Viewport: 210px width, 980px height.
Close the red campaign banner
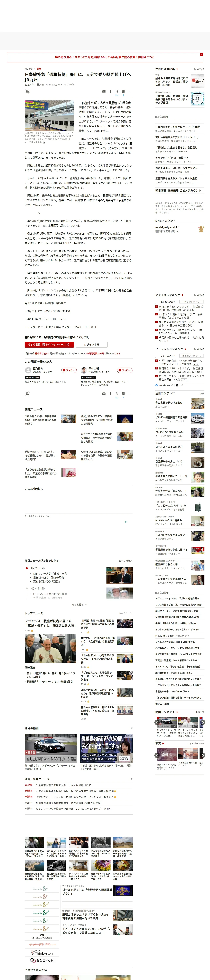(x=201, y=54)
